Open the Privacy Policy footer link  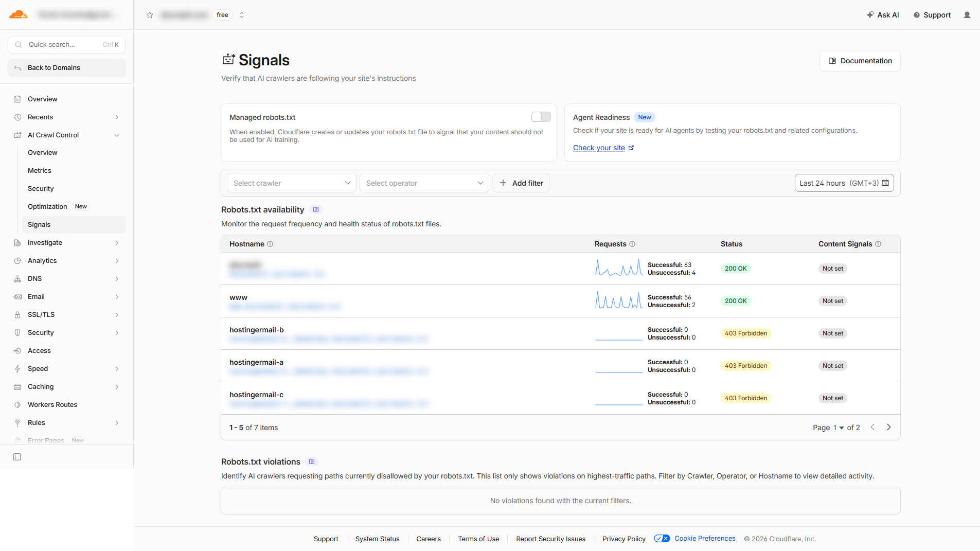[x=624, y=539]
